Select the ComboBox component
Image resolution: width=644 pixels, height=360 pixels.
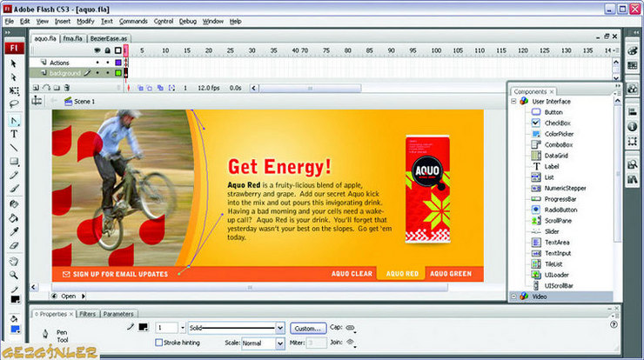[559, 145]
